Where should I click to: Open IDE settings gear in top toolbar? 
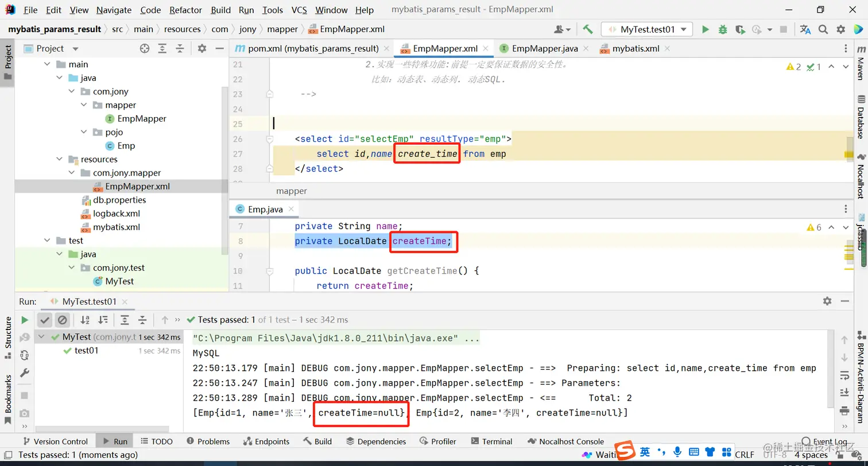841,29
